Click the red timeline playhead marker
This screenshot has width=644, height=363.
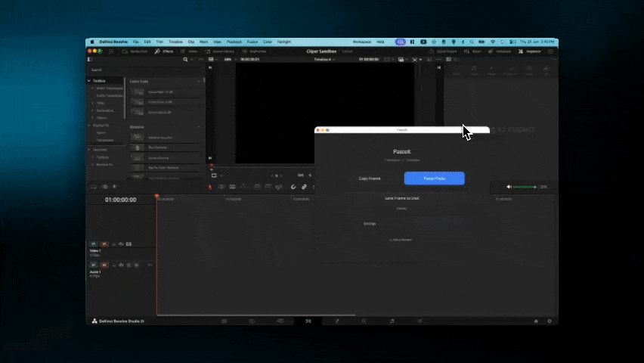[x=156, y=197]
